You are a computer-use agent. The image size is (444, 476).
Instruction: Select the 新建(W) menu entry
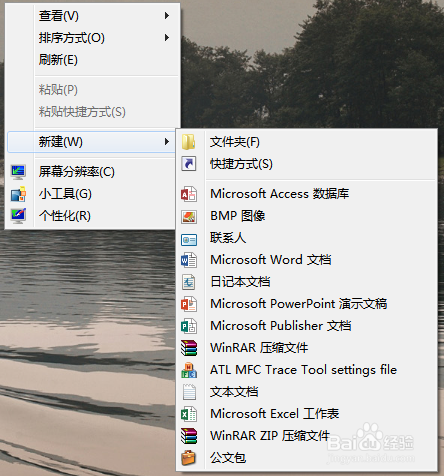91,142
